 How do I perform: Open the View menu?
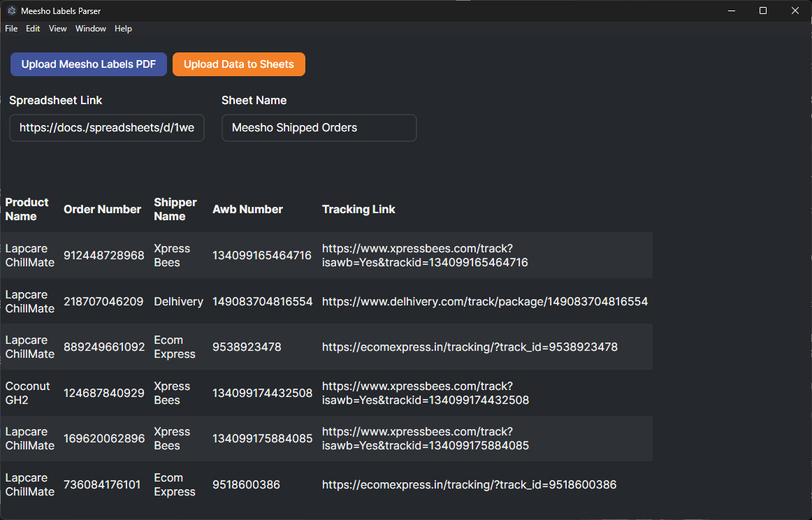pyautogui.click(x=57, y=29)
